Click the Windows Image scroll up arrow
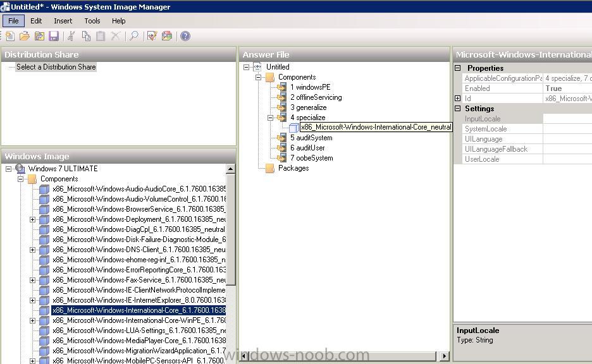Viewport: 592px width, 364px height. 230,169
